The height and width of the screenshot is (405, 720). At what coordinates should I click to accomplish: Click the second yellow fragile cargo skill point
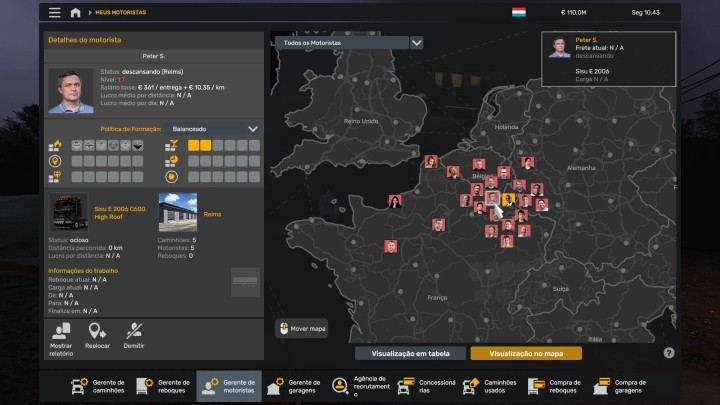point(205,146)
